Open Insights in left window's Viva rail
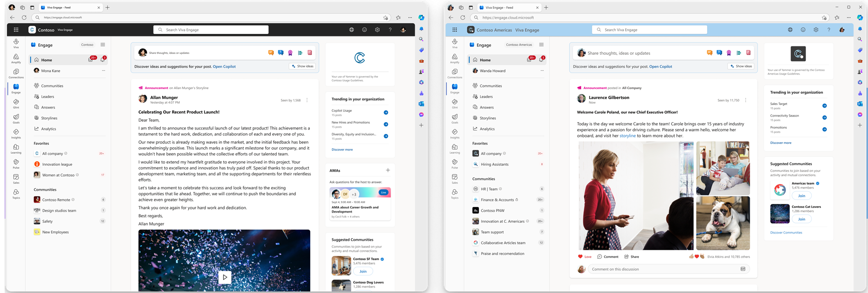This screenshot has height=293, width=868. (x=16, y=134)
